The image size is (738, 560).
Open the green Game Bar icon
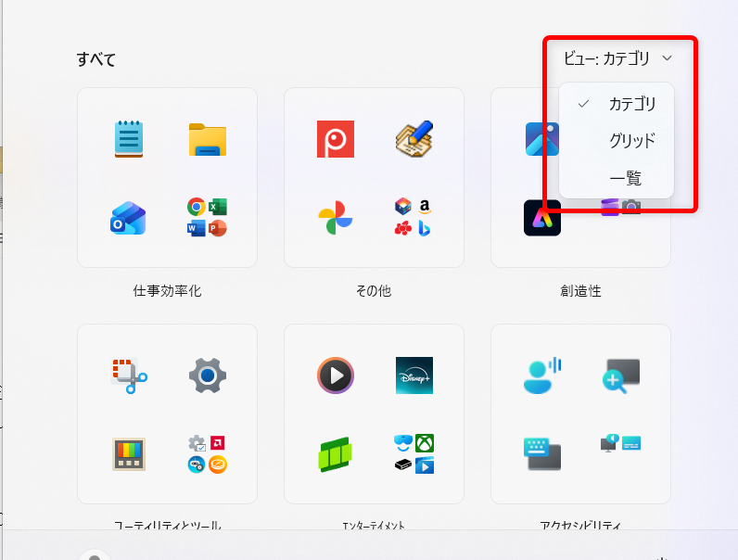[x=335, y=454]
